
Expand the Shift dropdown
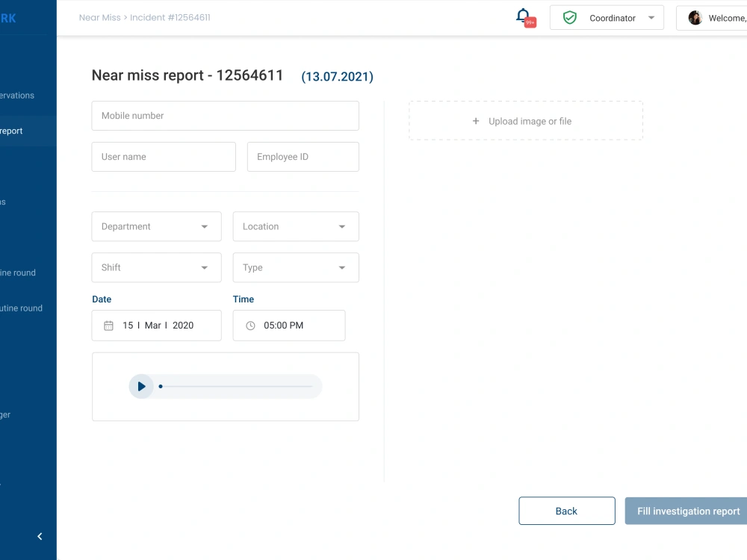(x=204, y=267)
